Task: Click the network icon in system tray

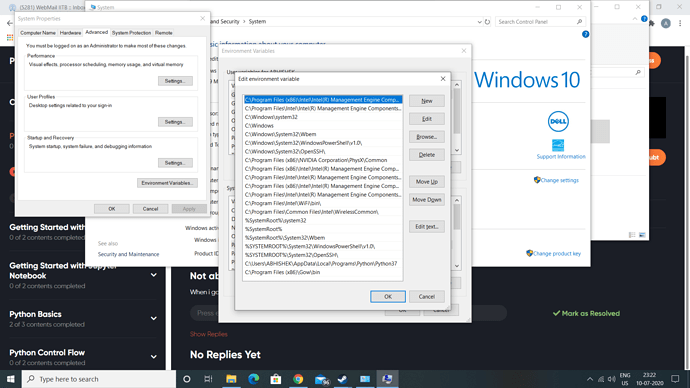Action: 601,379
